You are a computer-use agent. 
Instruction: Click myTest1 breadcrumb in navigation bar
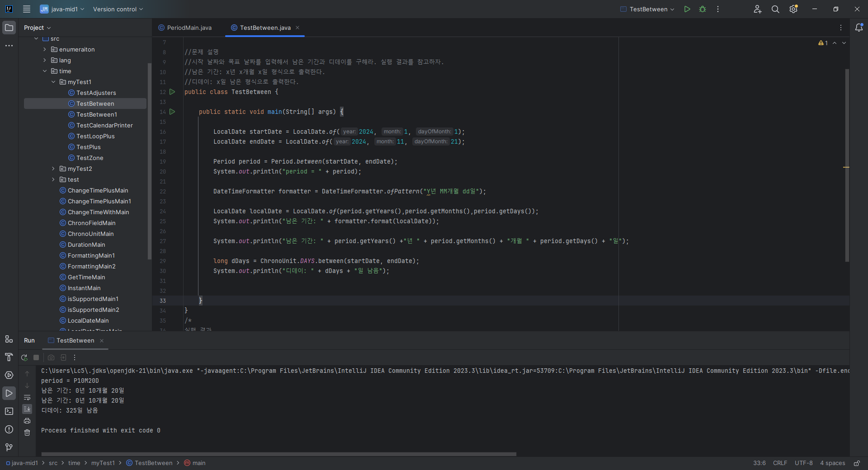103,463
